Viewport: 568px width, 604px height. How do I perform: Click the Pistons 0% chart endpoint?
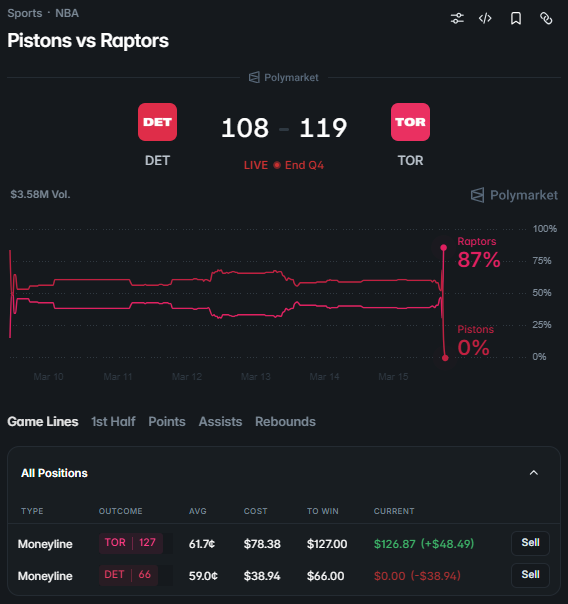click(445, 358)
